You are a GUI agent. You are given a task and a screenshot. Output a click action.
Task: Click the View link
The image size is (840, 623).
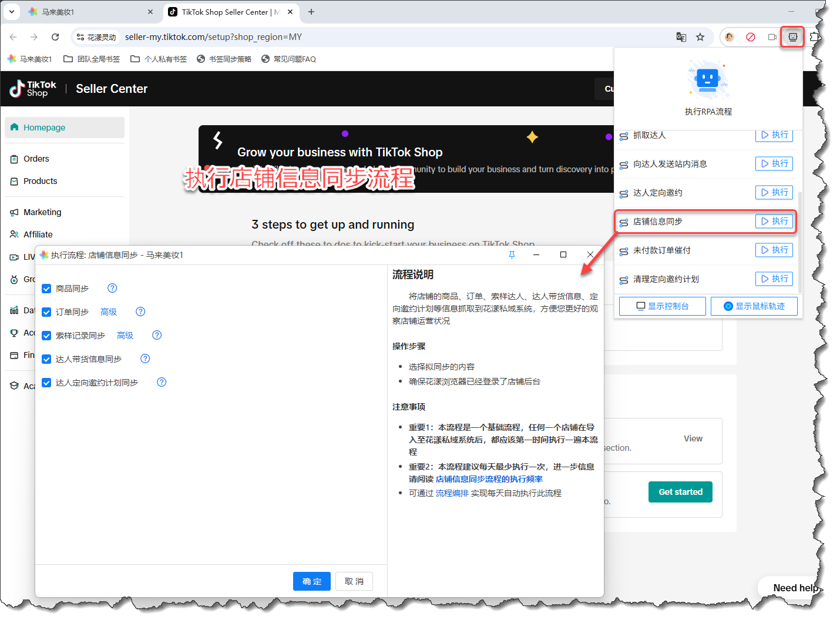[693, 438]
